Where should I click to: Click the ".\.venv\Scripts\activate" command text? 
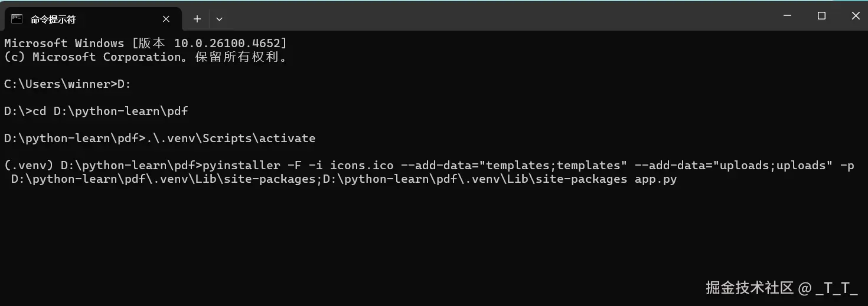tap(231, 139)
